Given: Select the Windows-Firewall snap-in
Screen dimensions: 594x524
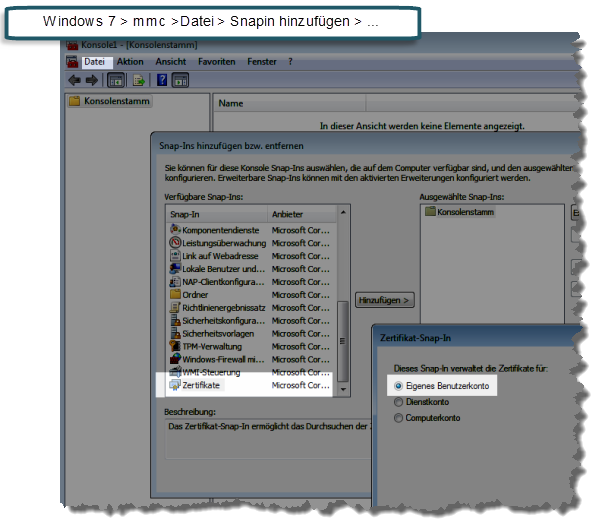Looking at the screenshot, I should 250,359.
